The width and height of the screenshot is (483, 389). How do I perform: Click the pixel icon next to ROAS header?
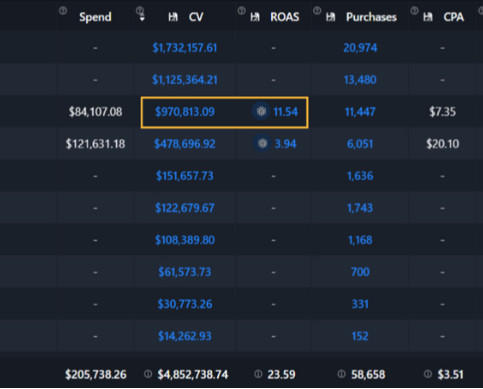tap(255, 17)
